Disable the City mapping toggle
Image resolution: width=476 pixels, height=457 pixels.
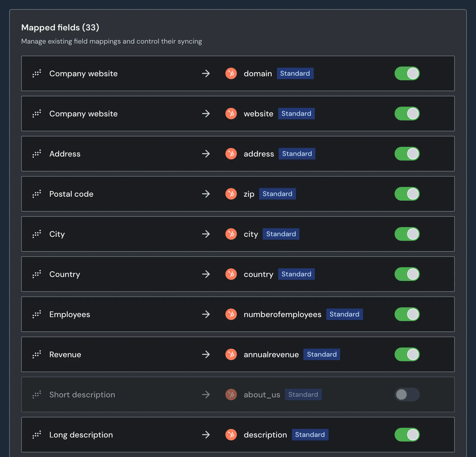click(407, 234)
